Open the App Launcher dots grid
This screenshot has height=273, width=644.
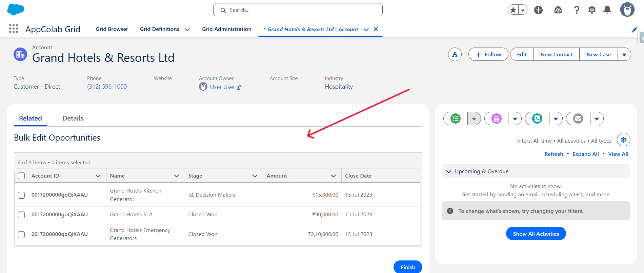pos(14,29)
